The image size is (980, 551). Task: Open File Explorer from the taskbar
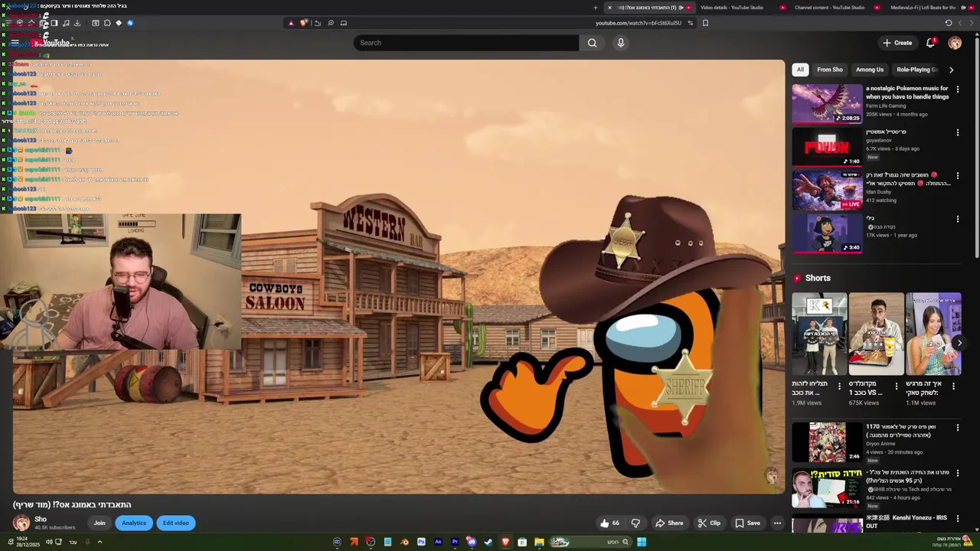pyautogui.click(x=539, y=542)
